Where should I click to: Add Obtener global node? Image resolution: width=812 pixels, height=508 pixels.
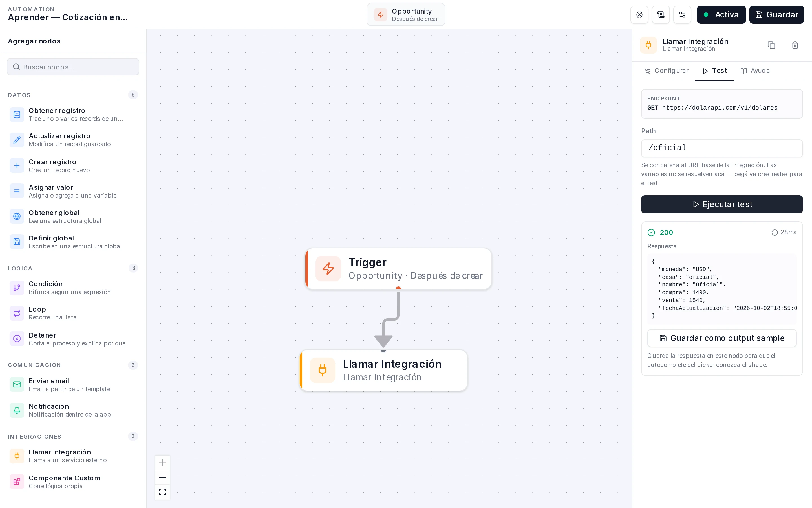pos(73,216)
